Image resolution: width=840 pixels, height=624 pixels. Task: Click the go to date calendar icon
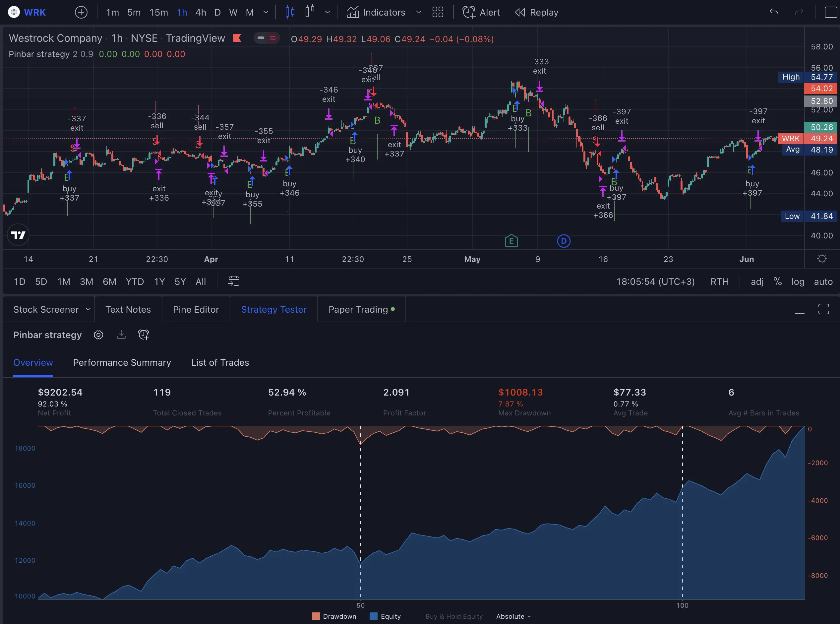[x=234, y=281]
